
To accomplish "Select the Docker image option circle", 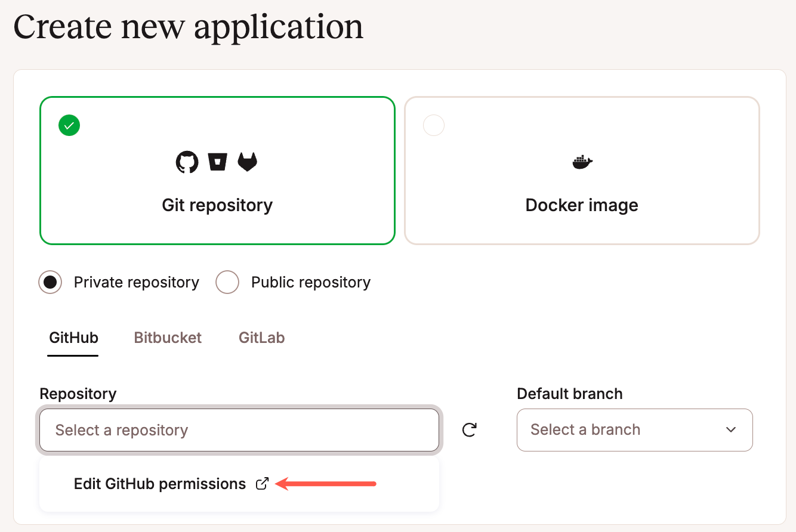I will [434, 125].
